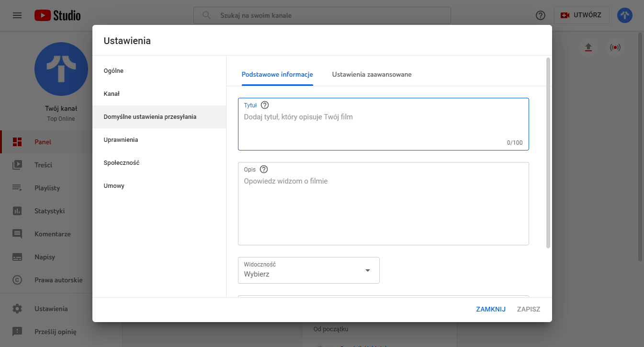Select Ogólne settings section

click(159, 71)
